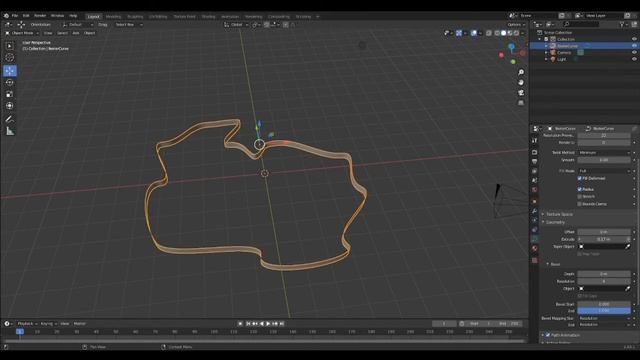Jump to the timeline end frame
Viewport: 640px width, 360px height.
pos(282,324)
